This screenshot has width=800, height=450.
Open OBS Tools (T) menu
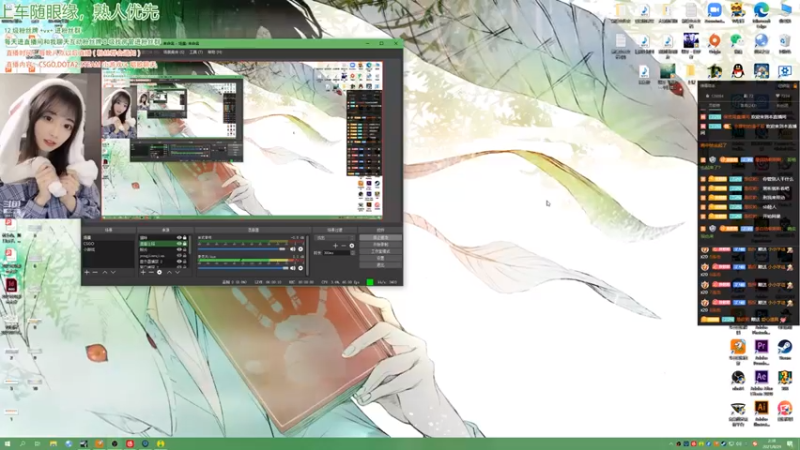(196, 52)
